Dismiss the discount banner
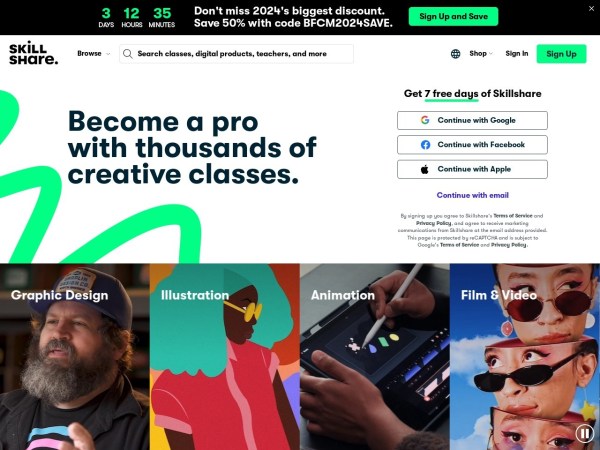Screen dimensions: 600x450 point(591,8)
